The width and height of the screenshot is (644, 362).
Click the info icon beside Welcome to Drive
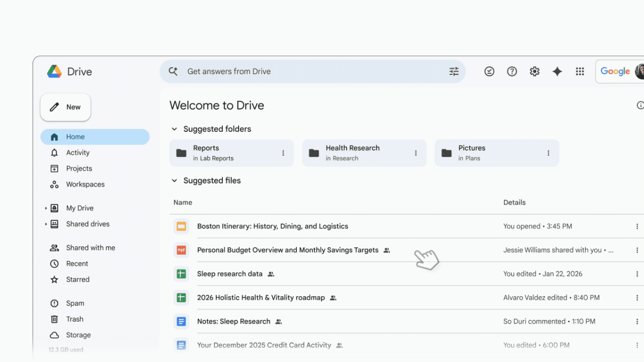pyautogui.click(x=640, y=105)
